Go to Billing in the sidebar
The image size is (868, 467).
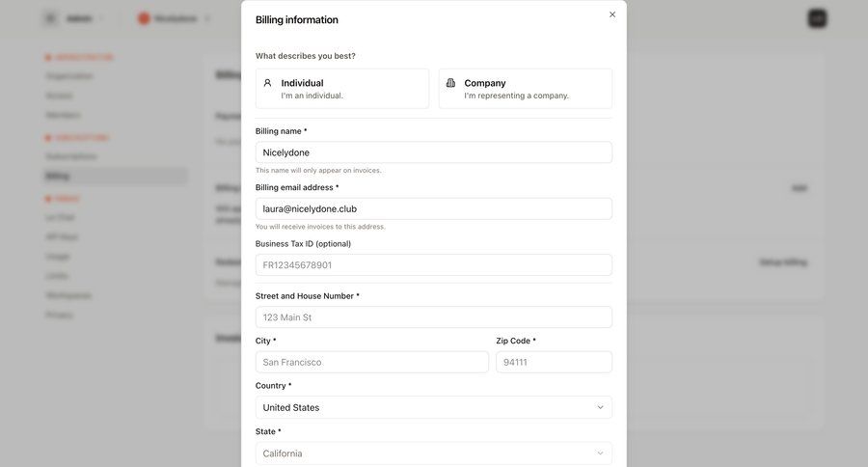pos(58,176)
